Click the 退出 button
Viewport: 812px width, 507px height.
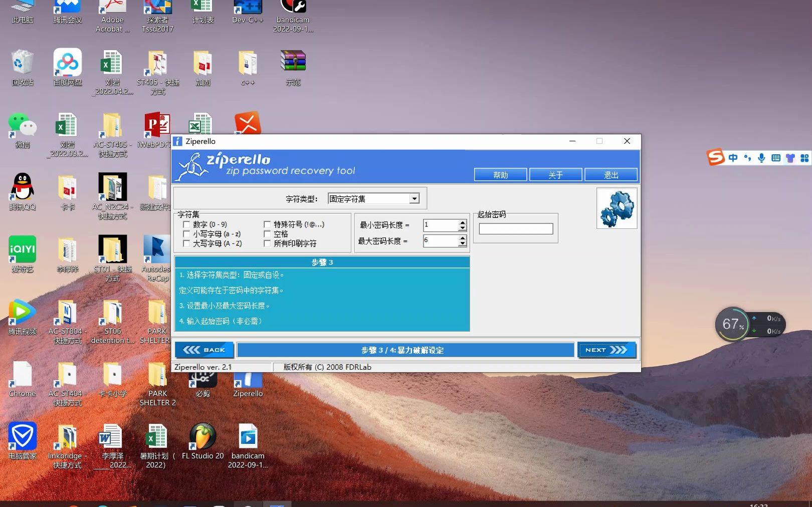click(611, 175)
